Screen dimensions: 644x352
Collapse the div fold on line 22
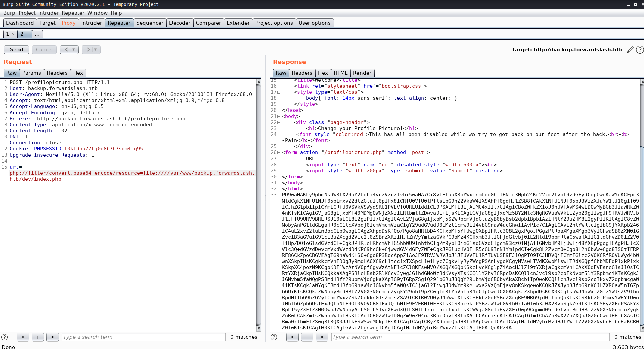pyautogui.click(x=279, y=123)
